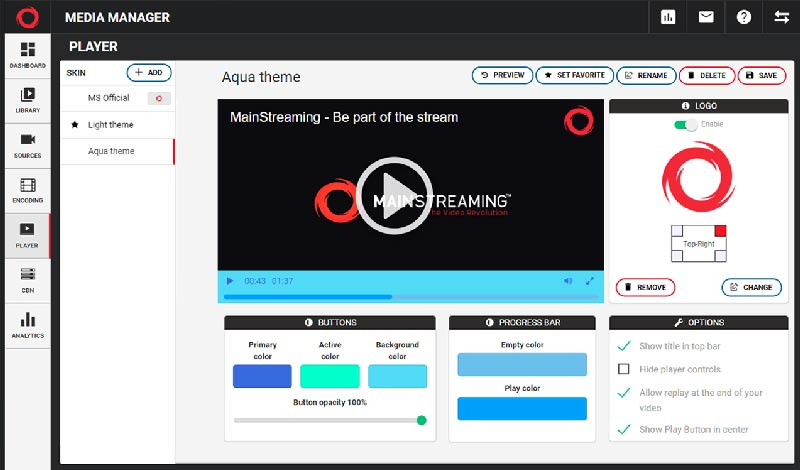Select top-left logo position box

click(x=677, y=231)
